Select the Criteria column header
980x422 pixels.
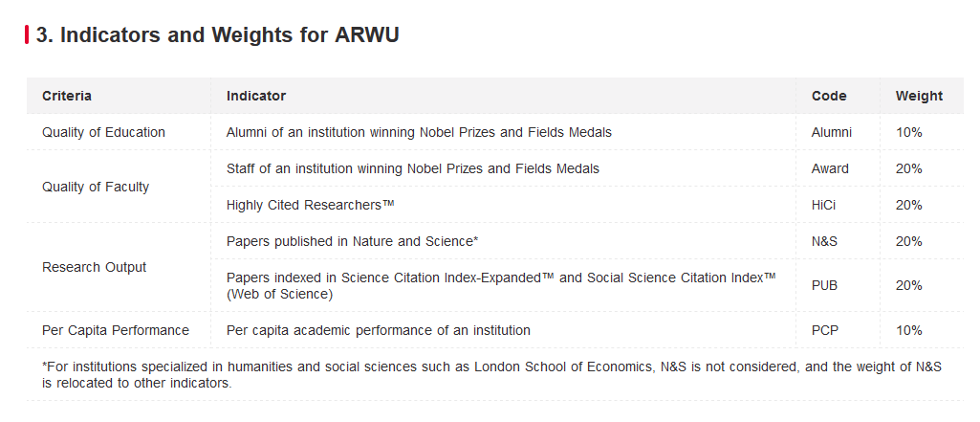click(x=67, y=96)
